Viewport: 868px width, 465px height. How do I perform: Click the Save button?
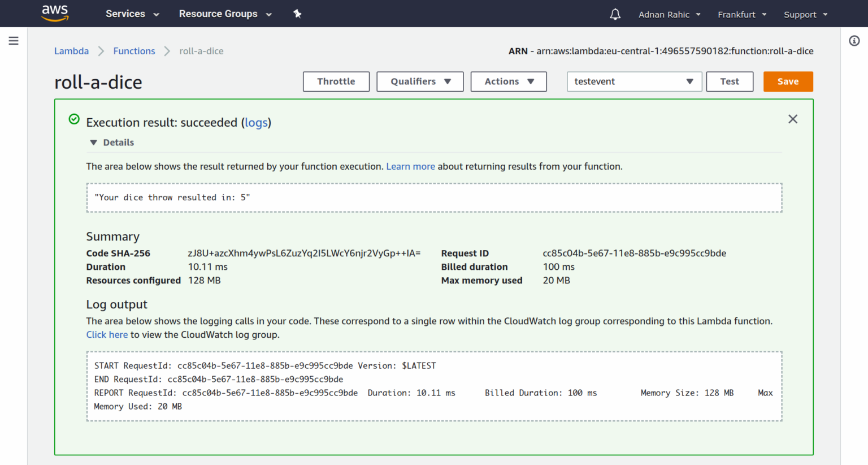tap(788, 81)
